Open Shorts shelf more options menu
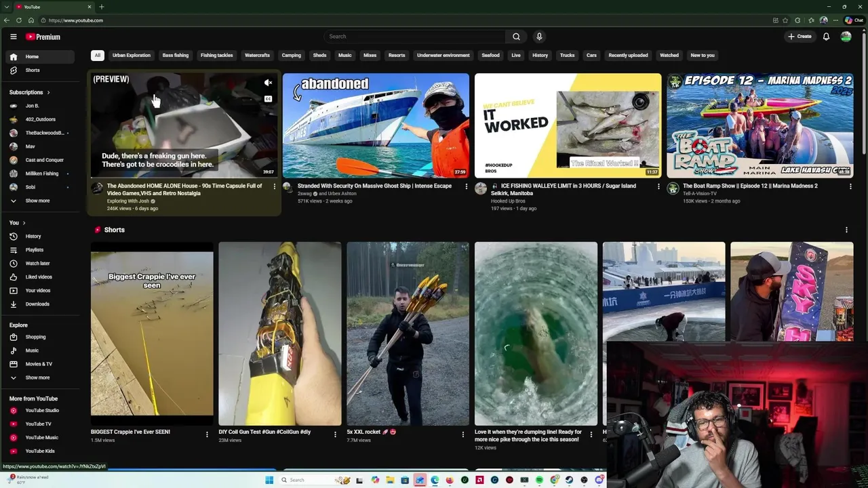The width and height of the screenshot is (868, 488). (846, 230)
